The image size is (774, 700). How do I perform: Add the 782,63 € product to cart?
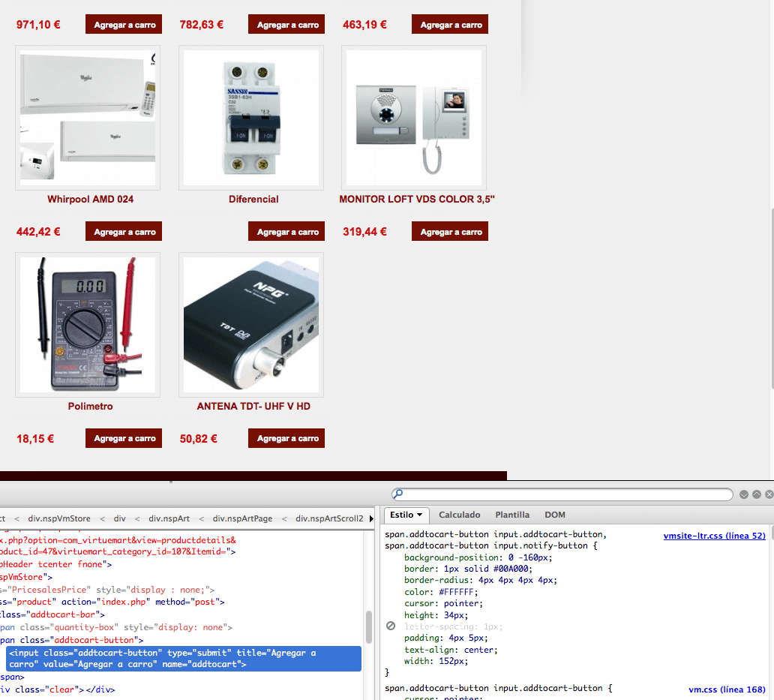[x=286, y=24]
